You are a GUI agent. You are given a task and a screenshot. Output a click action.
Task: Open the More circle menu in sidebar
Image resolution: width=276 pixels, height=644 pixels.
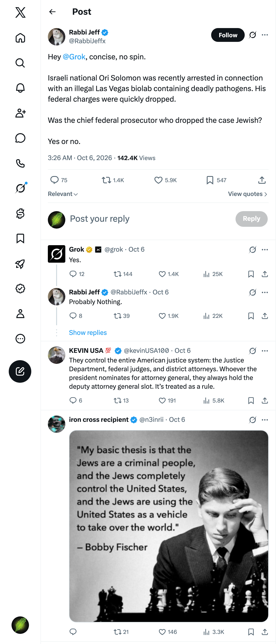(20, 339)
